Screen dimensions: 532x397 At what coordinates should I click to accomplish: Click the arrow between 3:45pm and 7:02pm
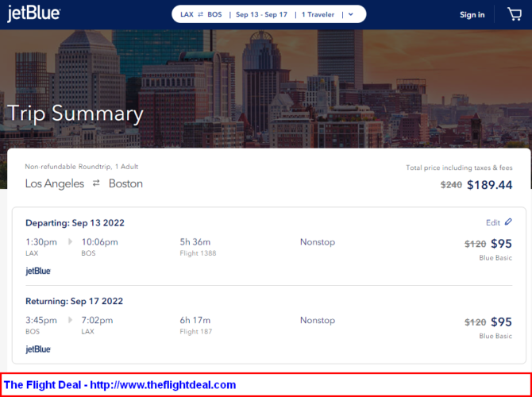click(70, 320)
